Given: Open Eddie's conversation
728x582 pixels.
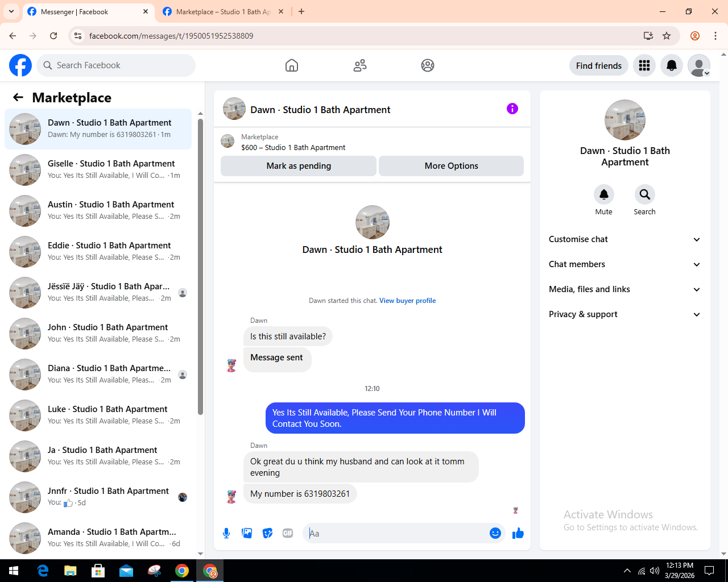Looking at the screenshot, I should point(98,252).
